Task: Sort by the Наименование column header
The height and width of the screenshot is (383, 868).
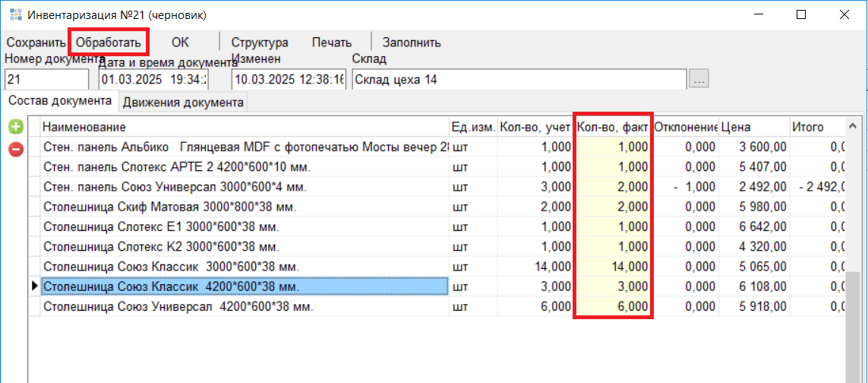Action: pyautogui.click(x=243, y=127)
